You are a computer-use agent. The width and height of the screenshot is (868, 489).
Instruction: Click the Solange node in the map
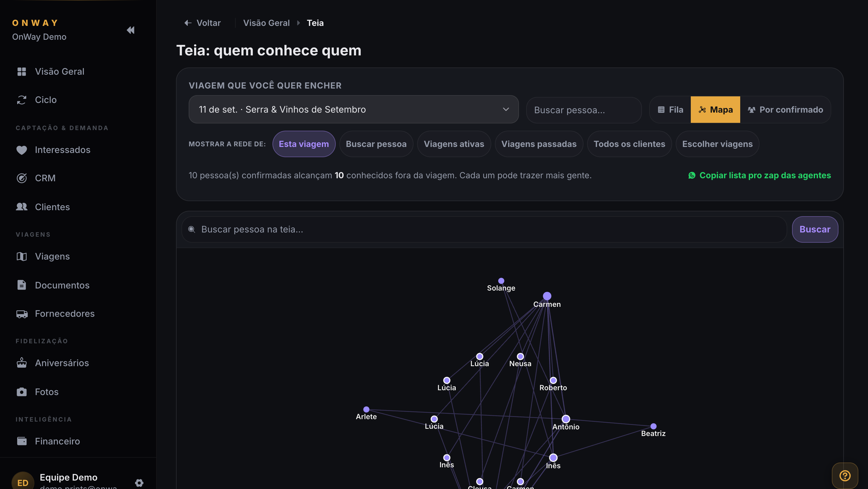tap(501, 281)
